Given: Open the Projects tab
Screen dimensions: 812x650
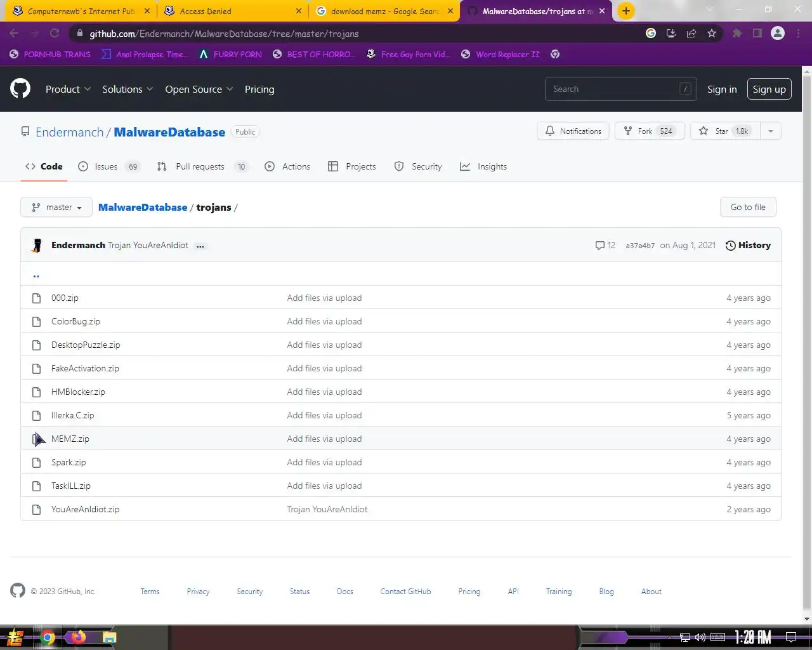Looking at the screenshot, I should 352,166.
